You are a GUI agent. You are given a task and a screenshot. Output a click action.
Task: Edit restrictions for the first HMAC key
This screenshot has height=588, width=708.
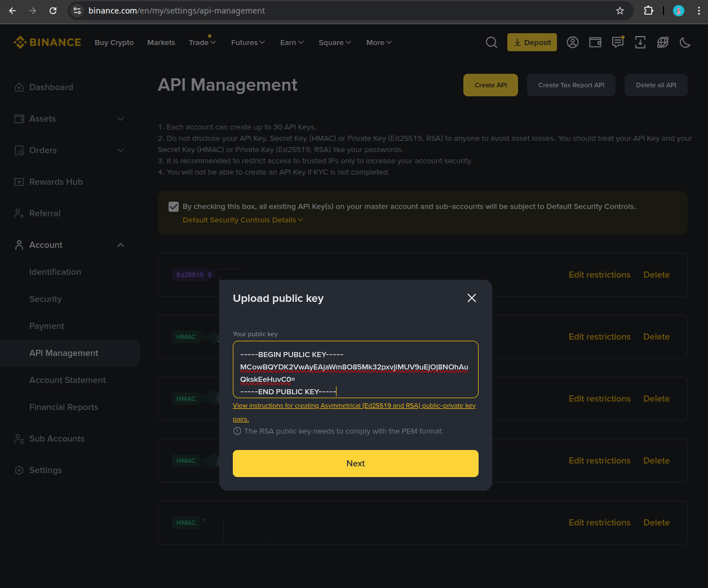599,337
